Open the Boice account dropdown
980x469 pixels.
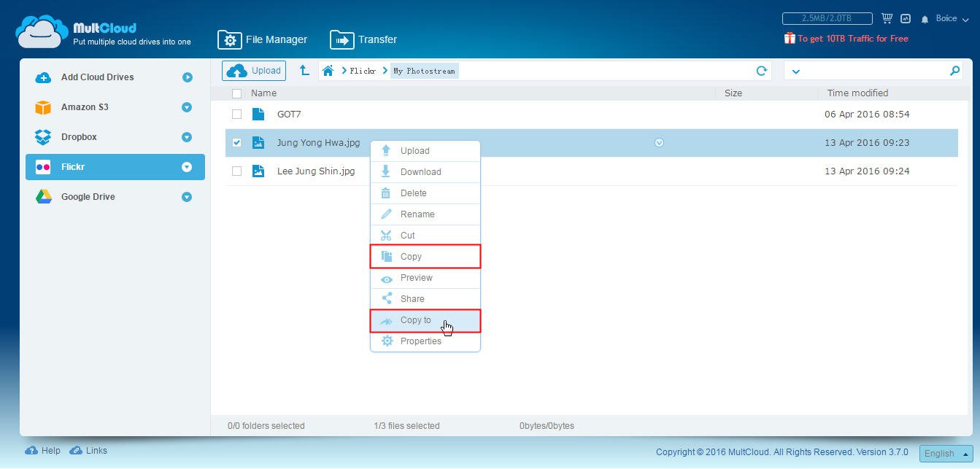(x=952, y=19)
